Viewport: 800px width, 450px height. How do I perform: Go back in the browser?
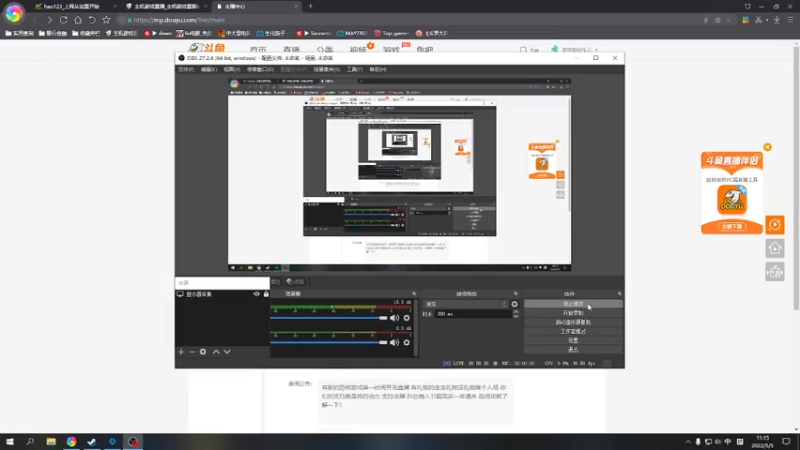coord(35,20)
